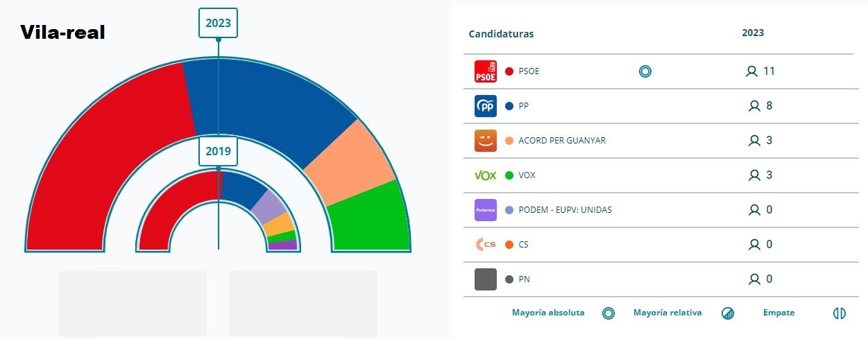This screenshot has height=339, width=868.
Task: Click the 2023 column header
Action: pyautogui.click(x=753, y=33)
